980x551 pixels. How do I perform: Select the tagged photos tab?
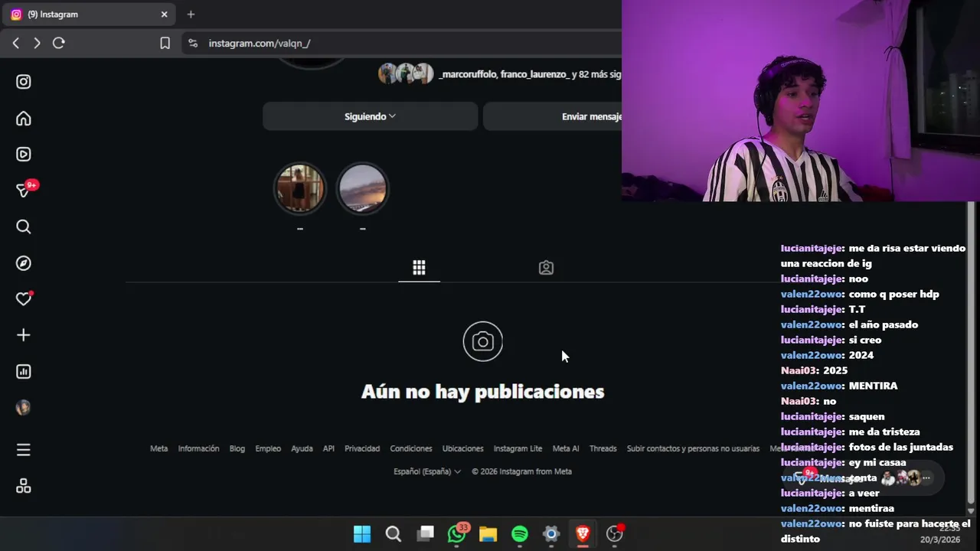pyautogui.click(x=546, y=267)
